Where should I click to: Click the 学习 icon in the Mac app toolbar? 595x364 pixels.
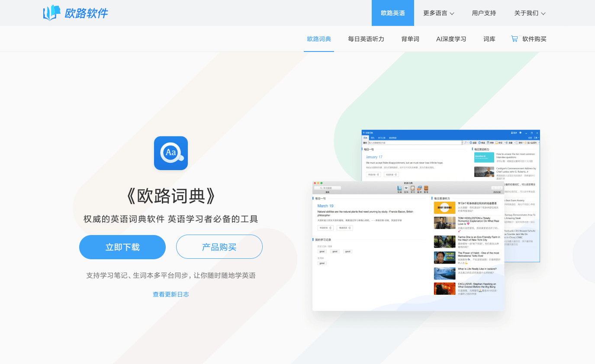(x=413, y=189)
